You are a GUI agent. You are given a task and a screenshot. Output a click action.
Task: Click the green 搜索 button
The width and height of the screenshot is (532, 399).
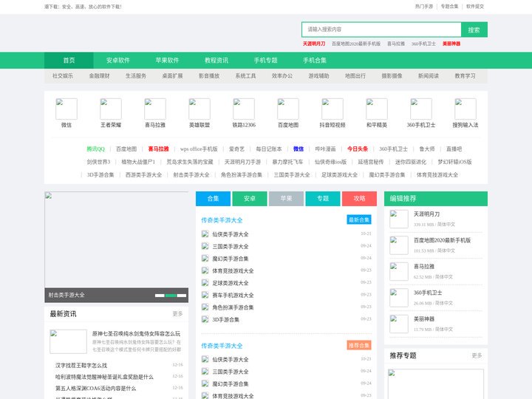(474, 30)
